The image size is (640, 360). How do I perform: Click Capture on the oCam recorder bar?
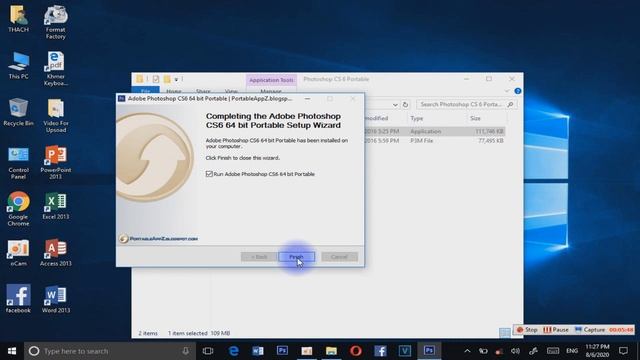point(590,330)
